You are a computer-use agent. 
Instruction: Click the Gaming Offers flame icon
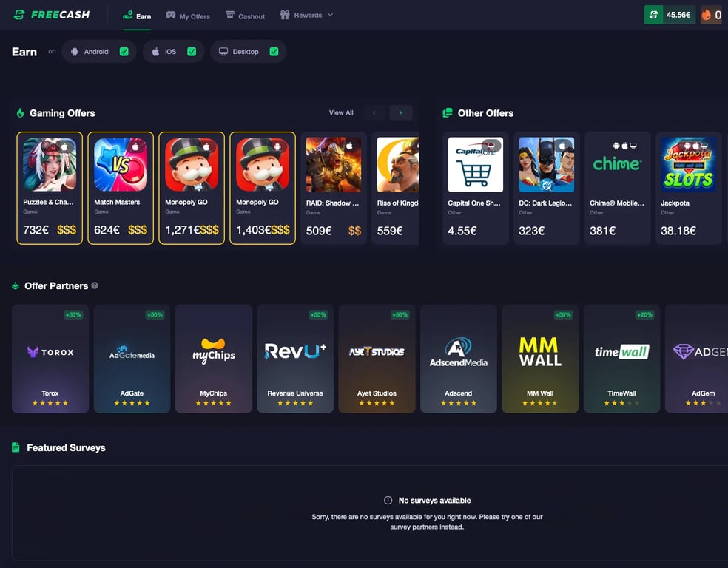click(x=20, y=112)
